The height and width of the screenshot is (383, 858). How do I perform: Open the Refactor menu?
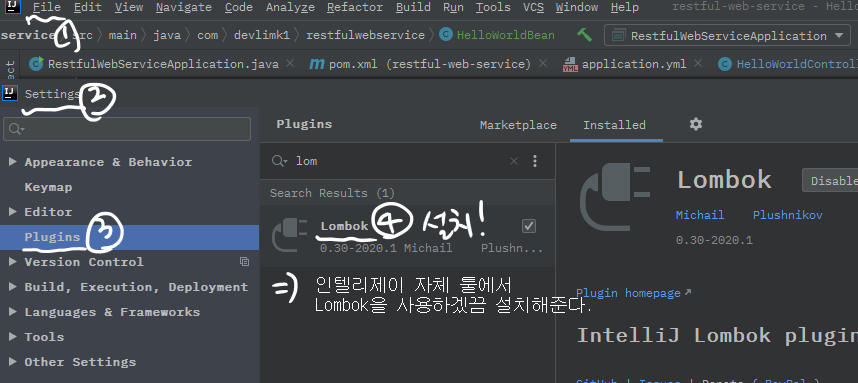coord(355,7)
